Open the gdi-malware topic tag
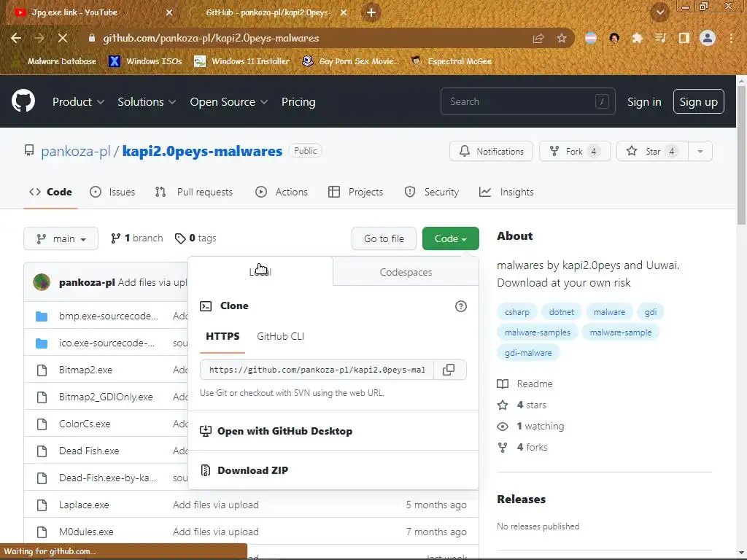The height and width of the screenshot is (560, 747). (x=528, y=353)
